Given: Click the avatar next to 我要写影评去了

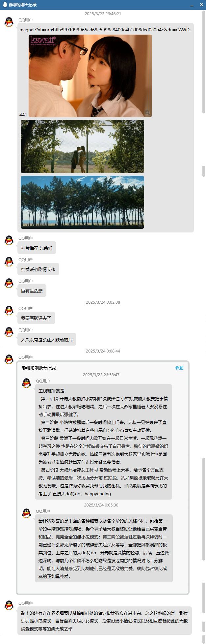Looking at the screenshot, I should [x=9, y=311].
